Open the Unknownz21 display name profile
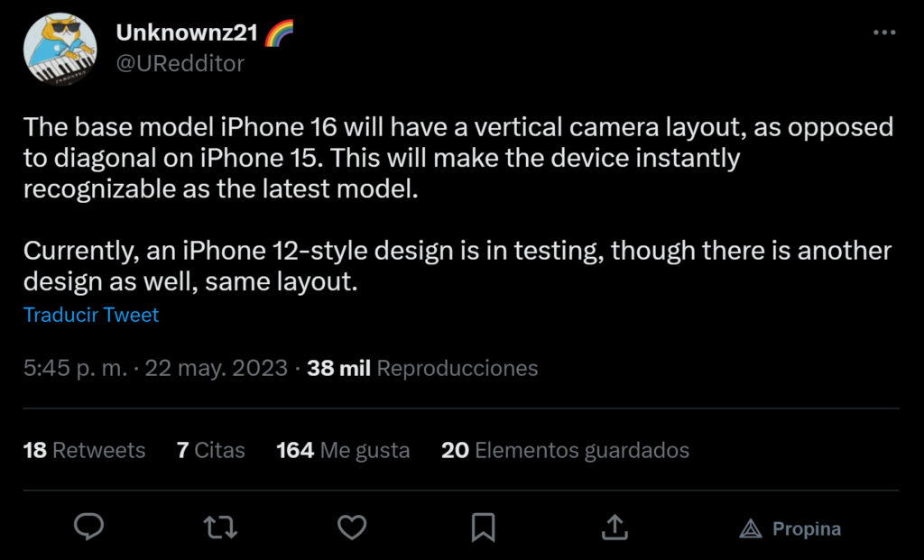The height and width of the screenshot is (560, 924). pyautogui.click(x=188, y=32)
